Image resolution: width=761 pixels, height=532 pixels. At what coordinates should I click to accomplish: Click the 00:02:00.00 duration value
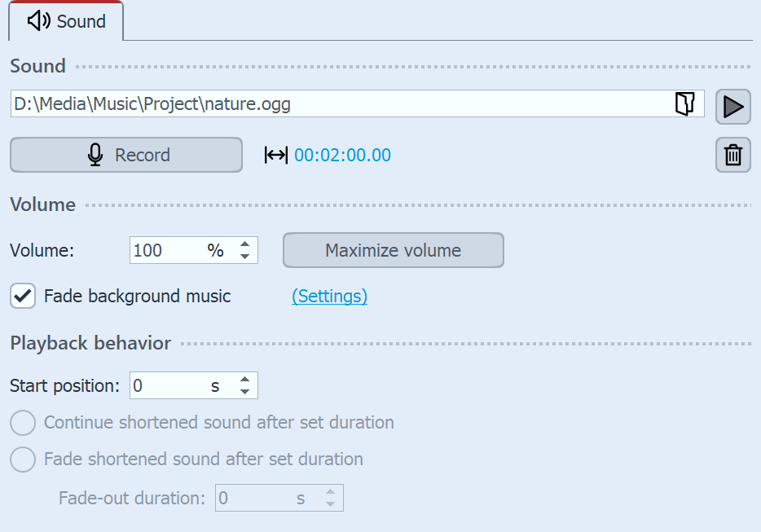click(x=342, y=155)
